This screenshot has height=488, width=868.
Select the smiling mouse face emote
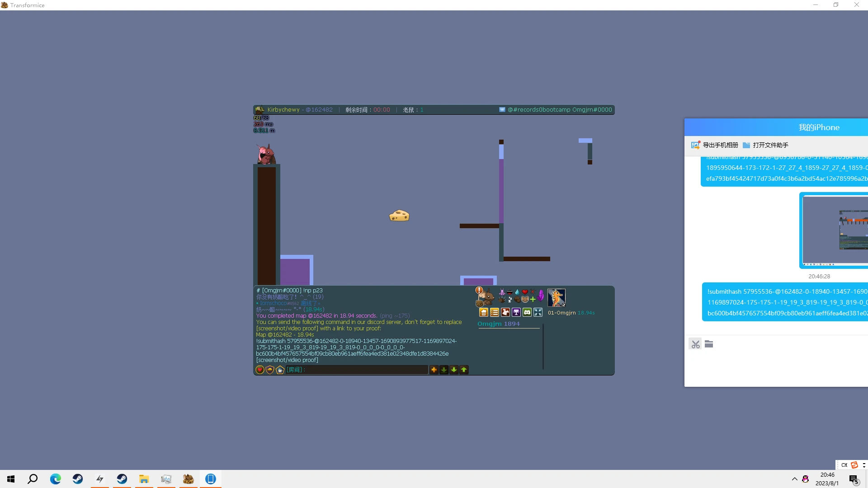point(525,300)
